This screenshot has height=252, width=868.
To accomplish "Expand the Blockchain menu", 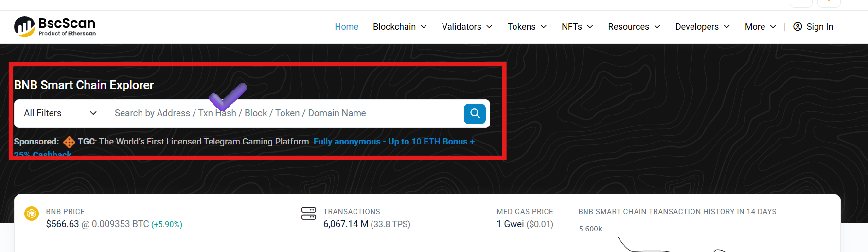I will [x=400, y=27].
